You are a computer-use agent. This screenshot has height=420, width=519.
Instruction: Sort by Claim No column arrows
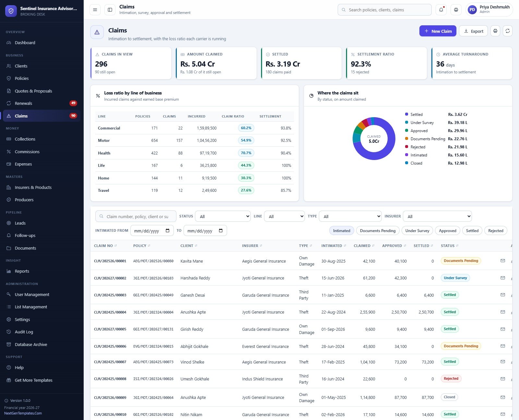116,246
